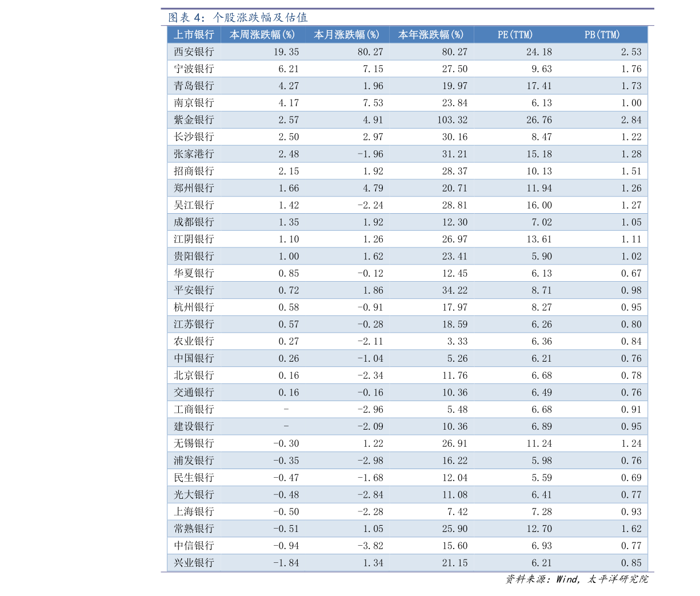Viewport: 700px width, 596px height.
Task: Click the 成都银行 bank name cell
Action: [x=194, y=222]
